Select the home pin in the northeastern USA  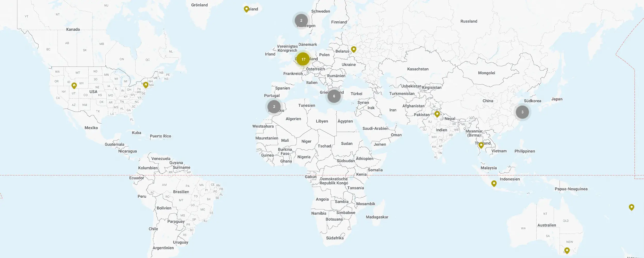click(146, 85)
